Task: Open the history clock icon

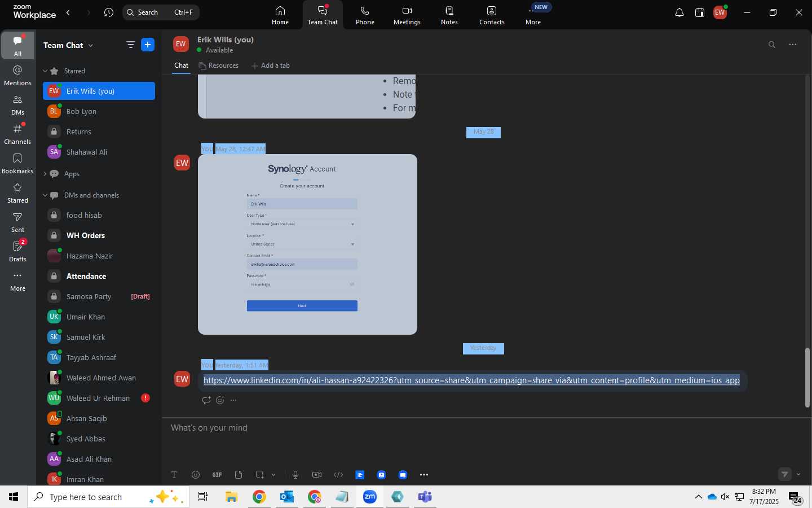Action: (x=109, y=12)
